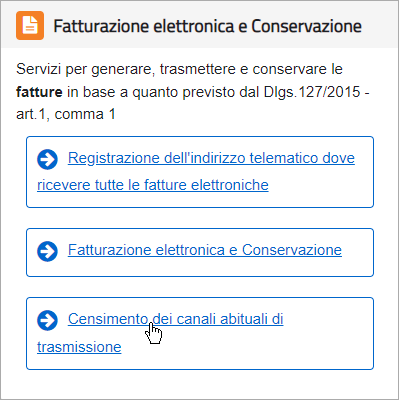Open the Fatturazione elettronica e Conservazione link

click(x=205, y=250)
